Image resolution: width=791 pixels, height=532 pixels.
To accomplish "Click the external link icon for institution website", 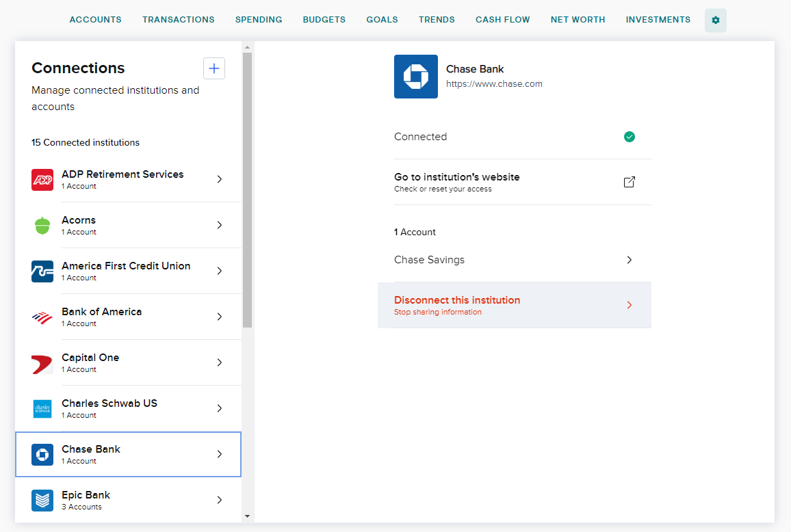I will (x=629, y=182).
